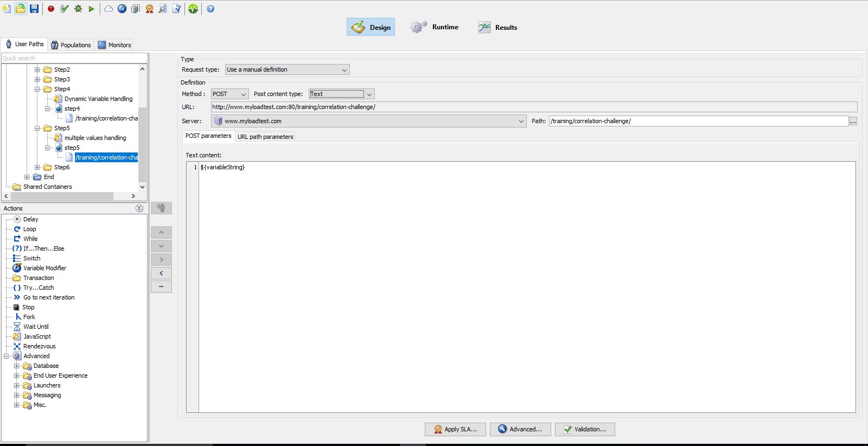868x446 pixels.
Task: Open the green bug debug icon
Action: [x=78, y=9]
